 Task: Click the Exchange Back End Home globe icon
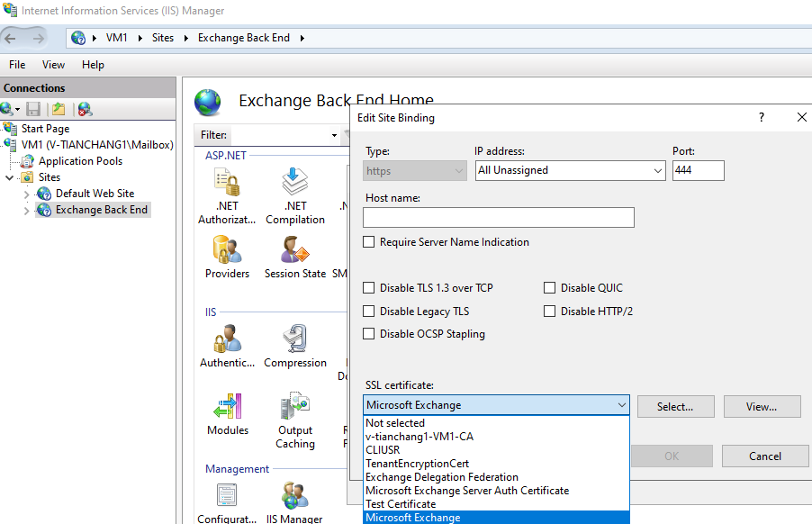(x=208, y=102)
